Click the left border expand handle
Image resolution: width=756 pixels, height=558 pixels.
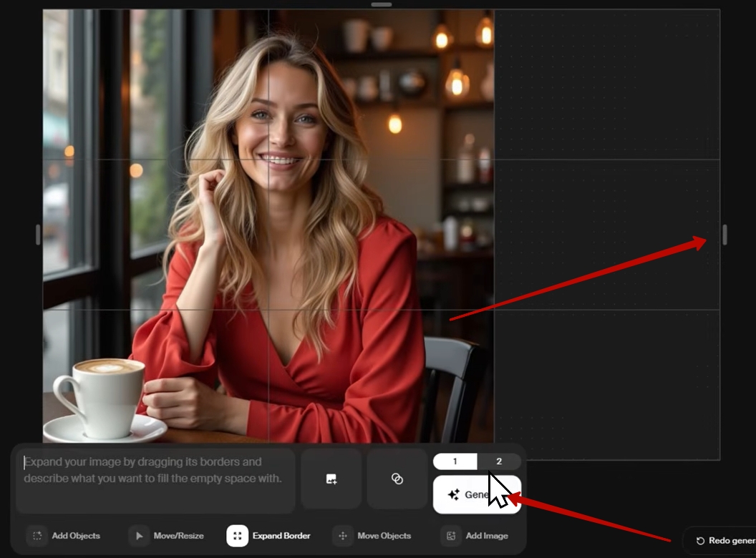[x=38, y=235]
